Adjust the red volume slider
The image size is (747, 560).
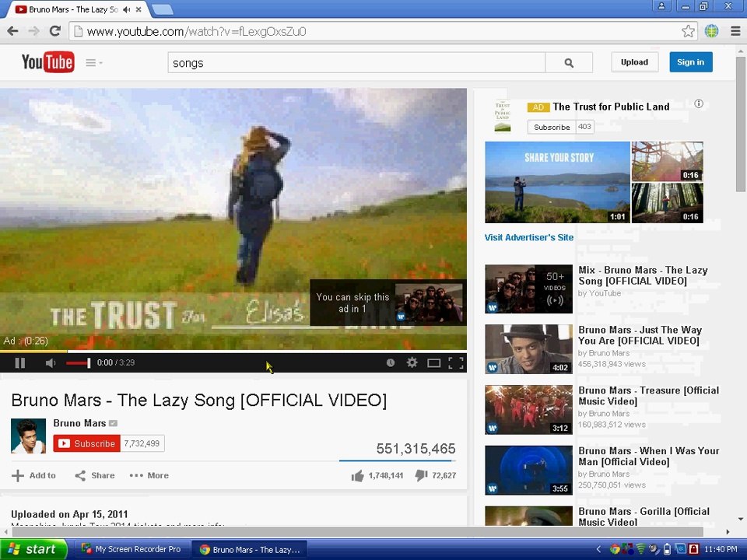point(78,363)
